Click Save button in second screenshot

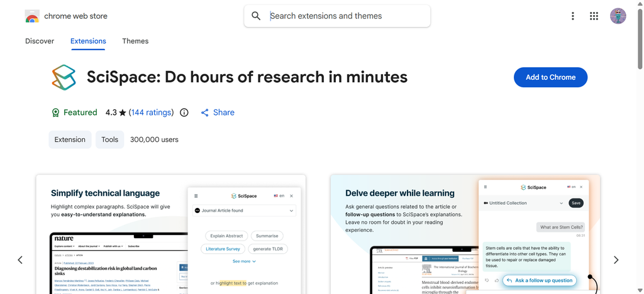(576, 203)
